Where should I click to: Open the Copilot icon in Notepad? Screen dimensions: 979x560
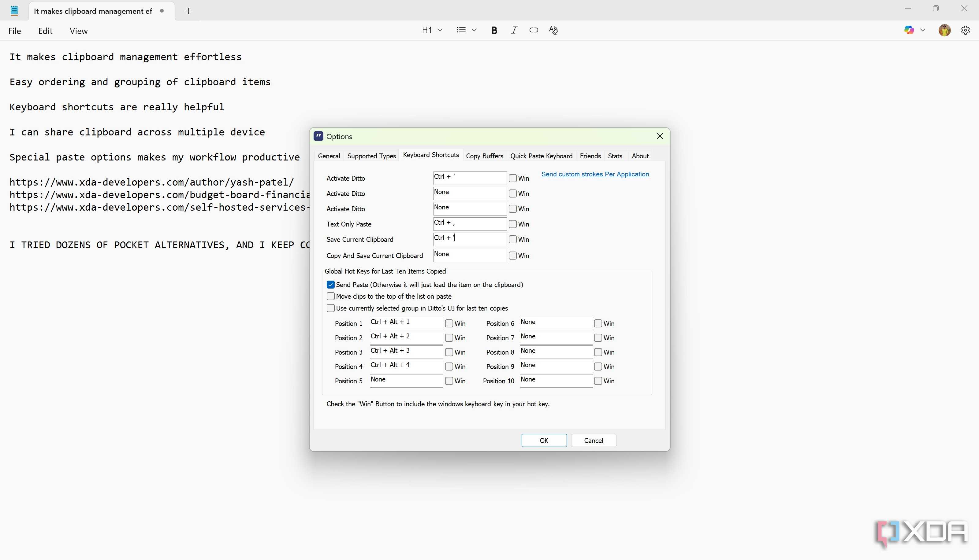click(x=909, y=30)
